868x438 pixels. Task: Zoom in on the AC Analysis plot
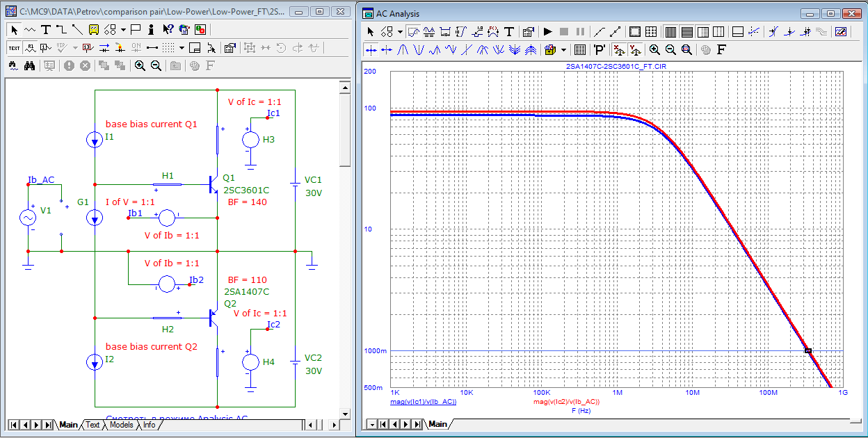coord(654,50)
